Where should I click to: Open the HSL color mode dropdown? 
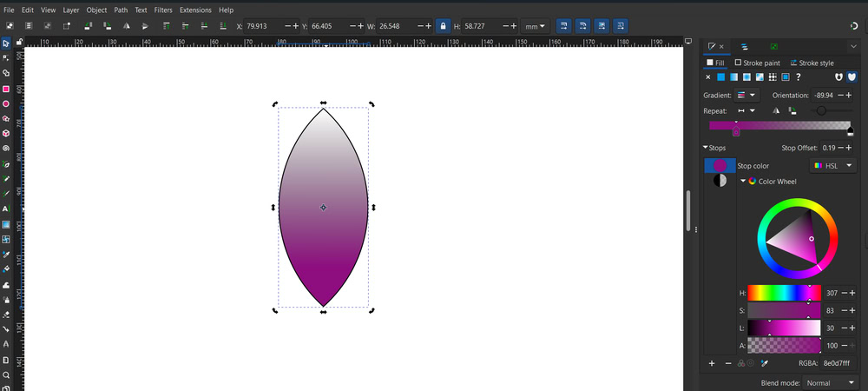point(832,165)
